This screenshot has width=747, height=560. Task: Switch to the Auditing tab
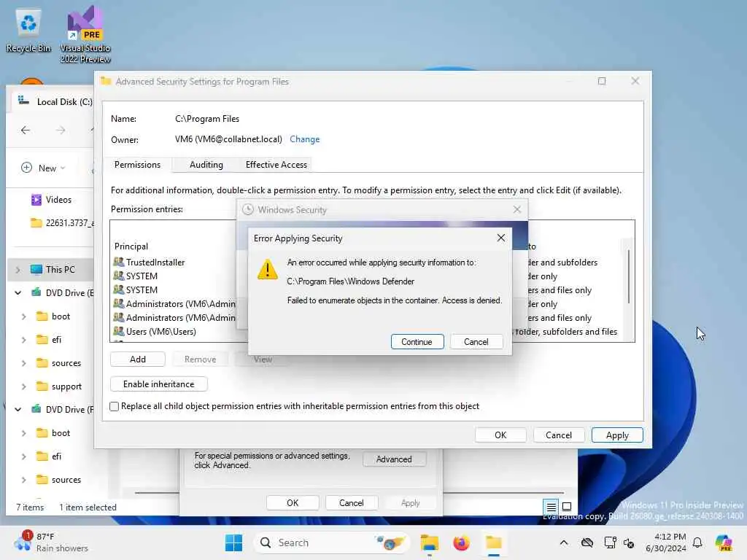point(206,165)
